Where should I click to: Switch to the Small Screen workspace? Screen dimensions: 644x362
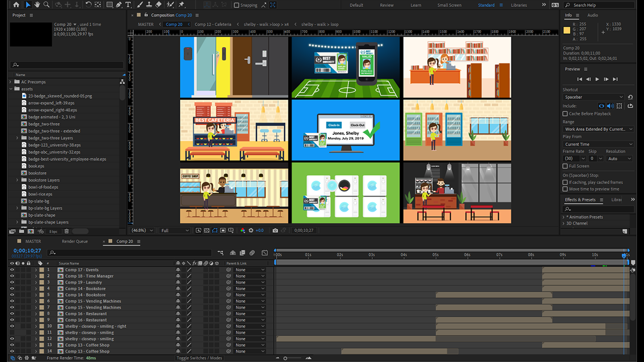pos(449,5)
